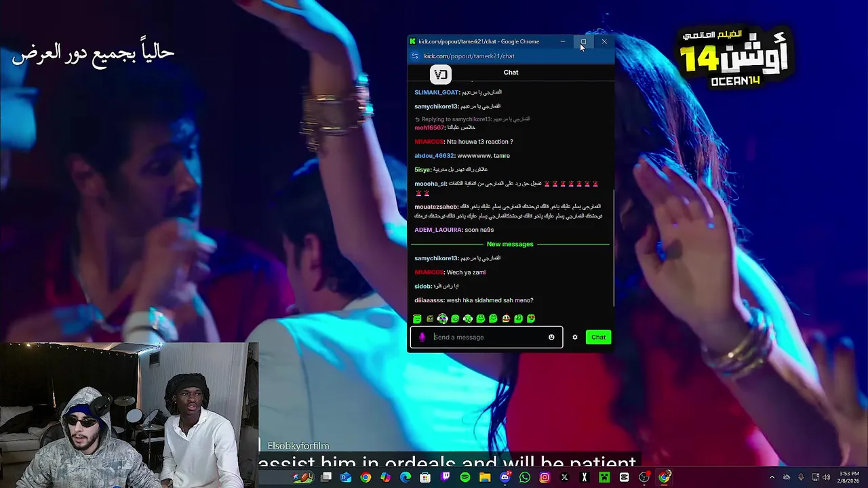
Task: Click the chat window vertical scrollbar
Action: tap(614, 247)
